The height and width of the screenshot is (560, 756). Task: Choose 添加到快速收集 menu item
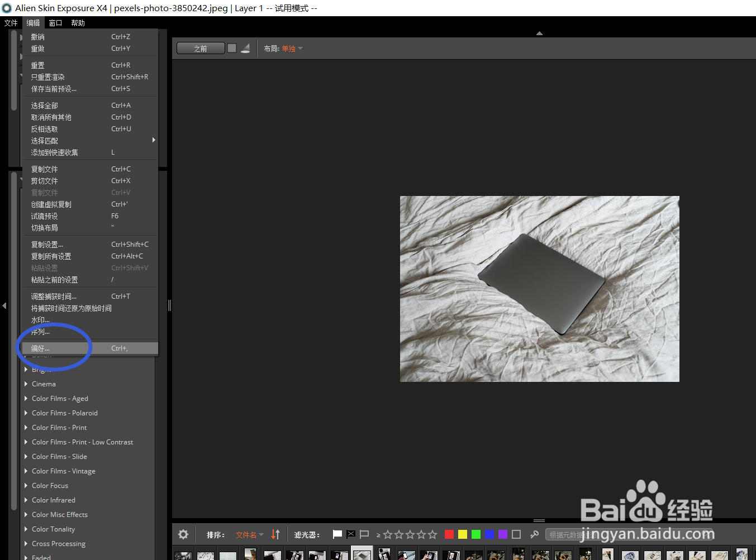pyautogui.click(x=90, y=152)
